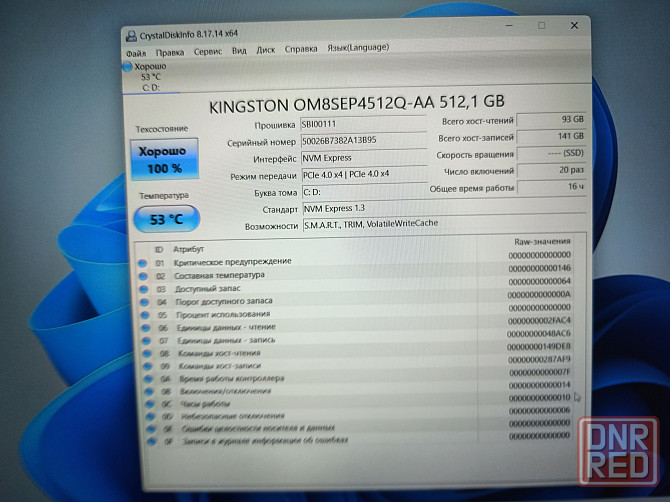
Task: Select the Критическое предупреждение attribute text
Action: coord(232,262)
